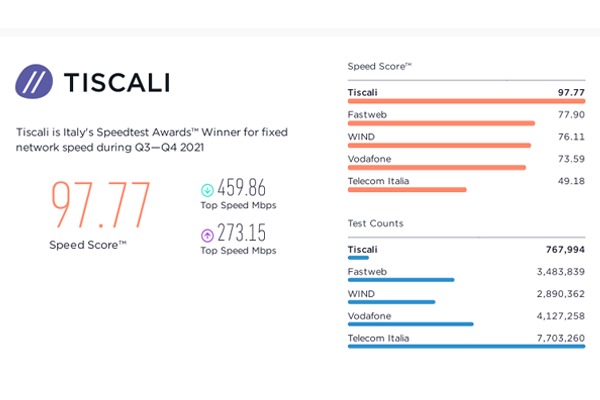This screenshot has width=600, height=400.
Task: Click the 273.15 top upload speed value
Action: [244, 236]
